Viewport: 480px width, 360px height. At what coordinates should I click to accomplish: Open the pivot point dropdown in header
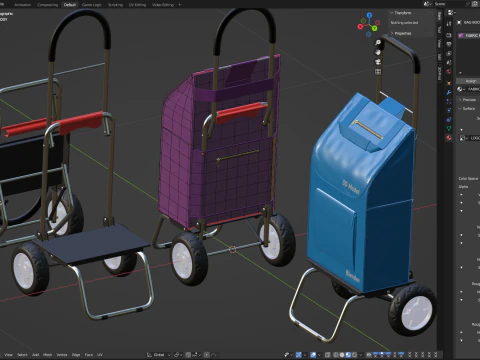(x=178, y=355)
